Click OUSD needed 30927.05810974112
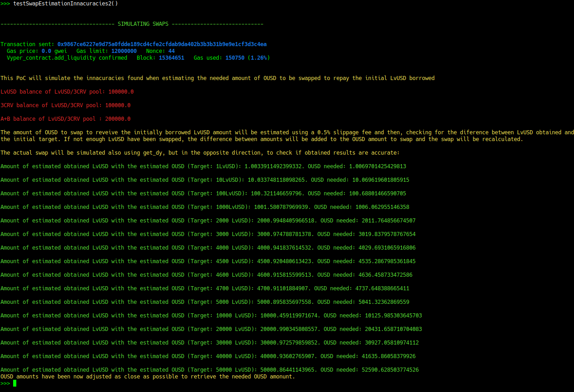Viewport: 574px width, 392px height. 392,343
